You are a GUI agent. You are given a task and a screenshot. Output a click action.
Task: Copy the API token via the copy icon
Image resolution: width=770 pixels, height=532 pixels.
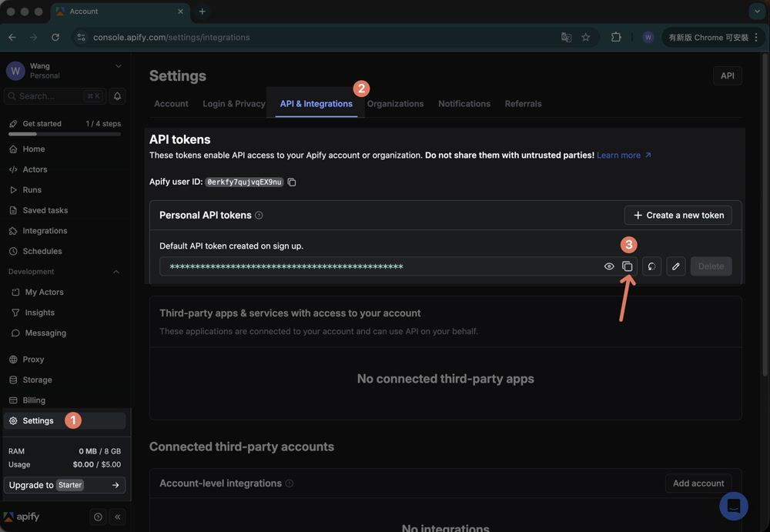pyautogui.click(x=628, y=266)
